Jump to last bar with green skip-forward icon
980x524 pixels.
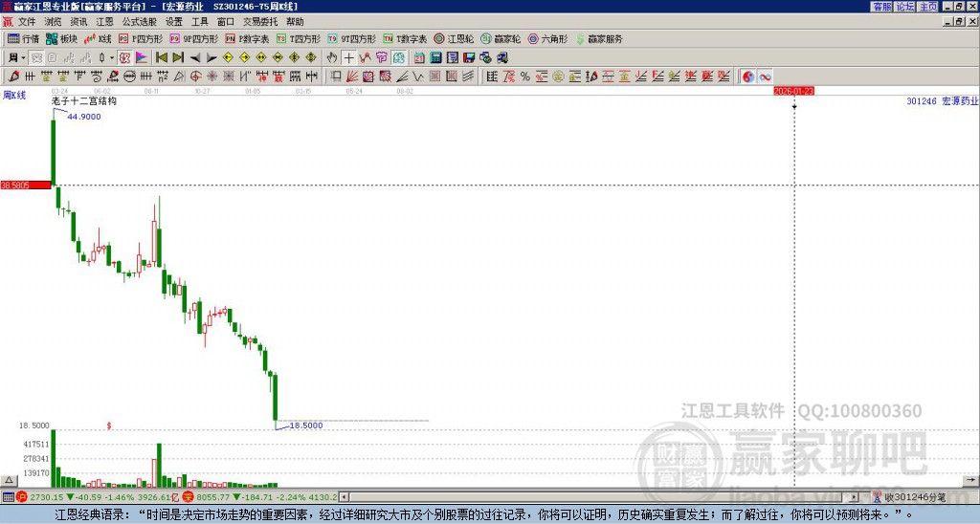pos(178,58)
